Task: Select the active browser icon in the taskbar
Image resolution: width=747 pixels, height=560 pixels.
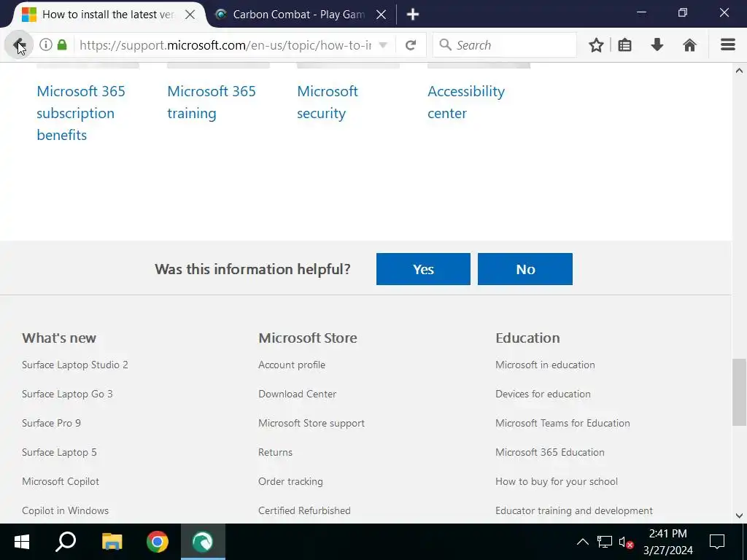Action: pyautogui.click(x=203, y=542)
